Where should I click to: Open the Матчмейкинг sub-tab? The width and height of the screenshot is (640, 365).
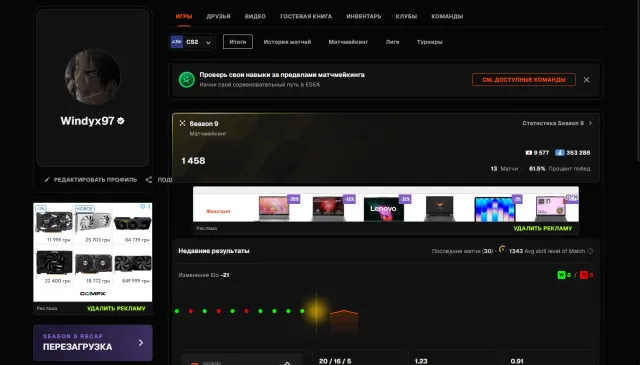348,42
